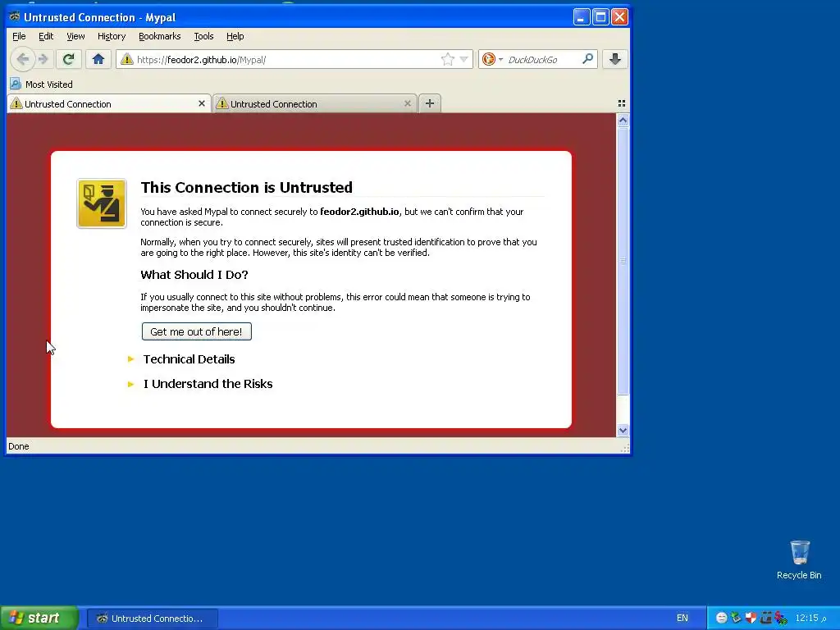840x630 pixels.
Task: Minimize the Mypal window
Action: click(582, 16)
